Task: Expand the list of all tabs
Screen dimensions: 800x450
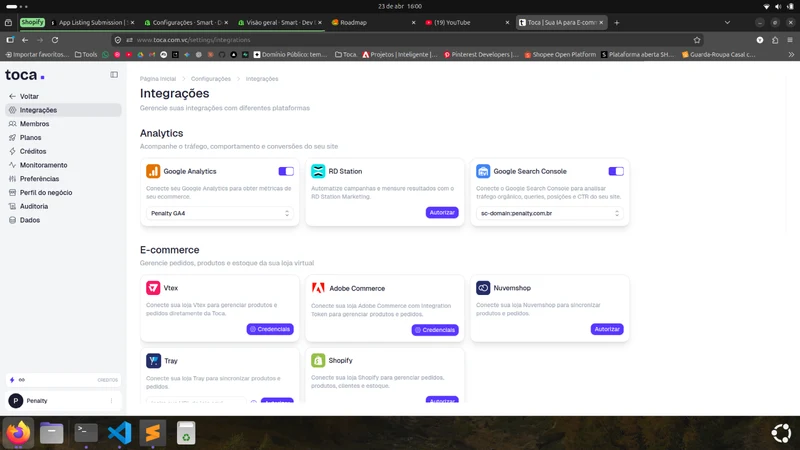Action: 727,22
